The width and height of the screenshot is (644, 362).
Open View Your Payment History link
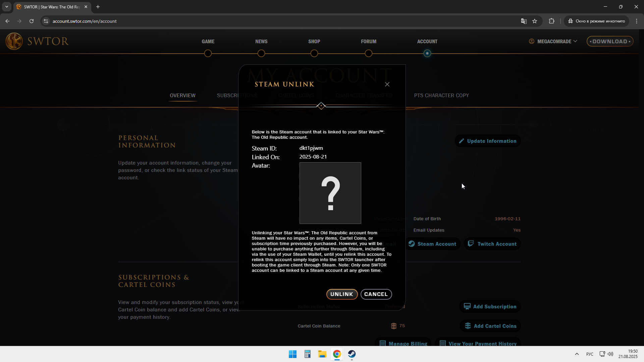tap(478, 343)
